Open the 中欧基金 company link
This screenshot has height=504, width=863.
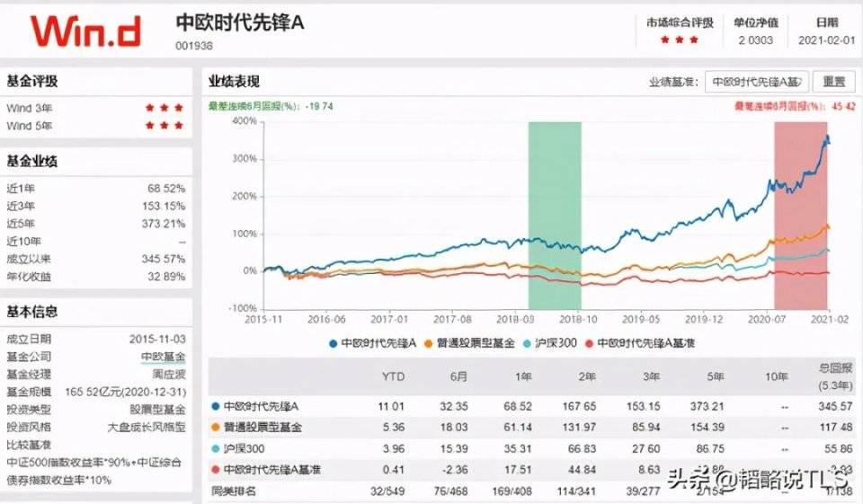click(x=164, y=357)
